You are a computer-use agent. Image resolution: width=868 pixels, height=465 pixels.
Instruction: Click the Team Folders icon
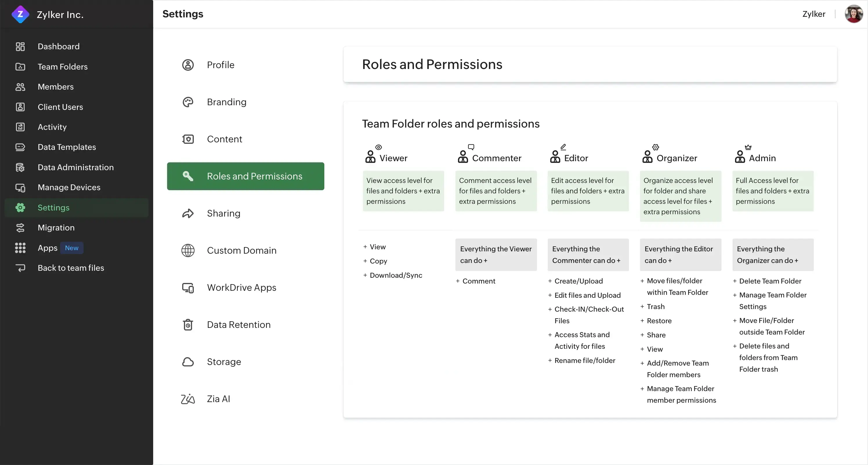tap(20, 67)
